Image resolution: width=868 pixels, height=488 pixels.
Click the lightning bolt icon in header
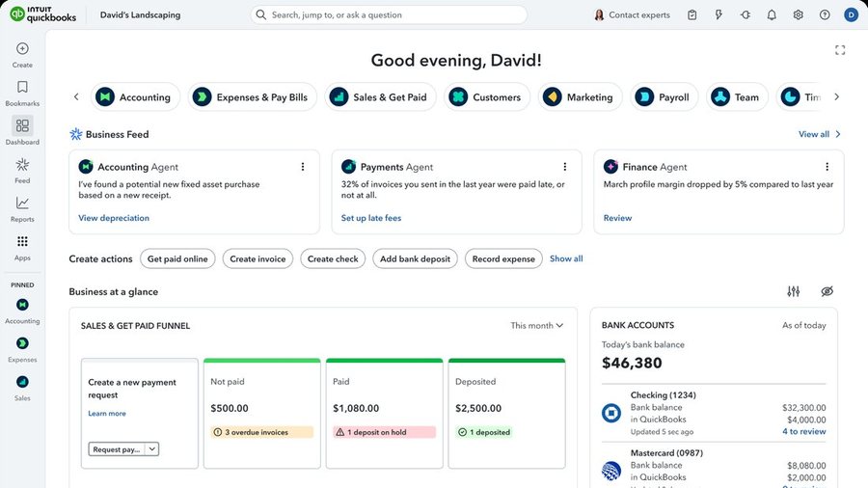click(719, 14)
